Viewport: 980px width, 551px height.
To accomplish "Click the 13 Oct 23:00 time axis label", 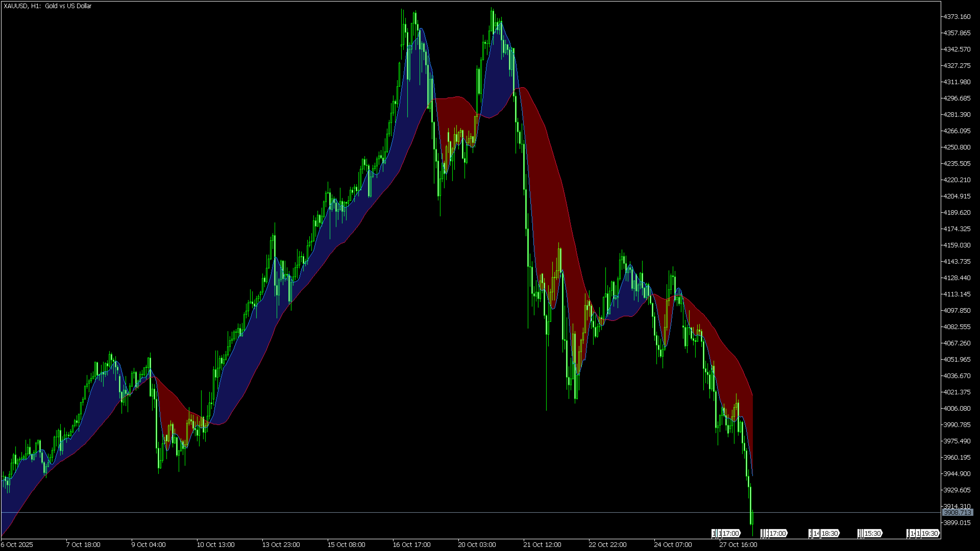I will [282, 544].
